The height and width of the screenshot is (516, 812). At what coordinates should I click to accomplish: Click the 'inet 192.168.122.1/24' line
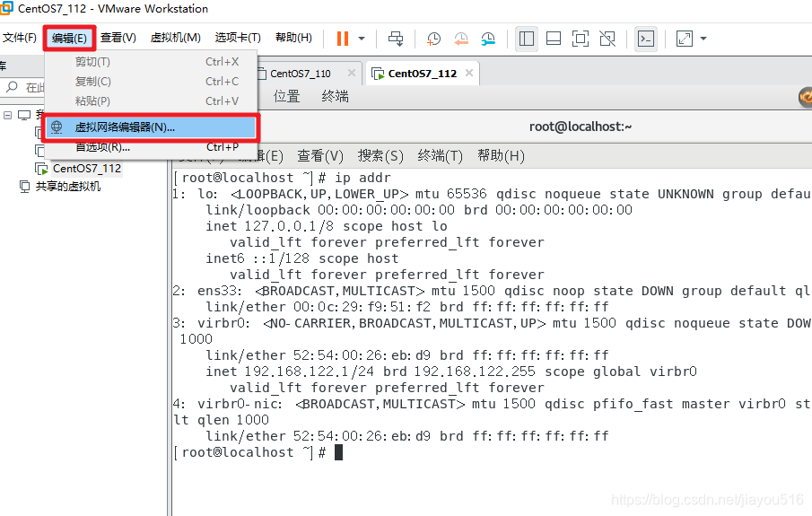click(451, 372)
